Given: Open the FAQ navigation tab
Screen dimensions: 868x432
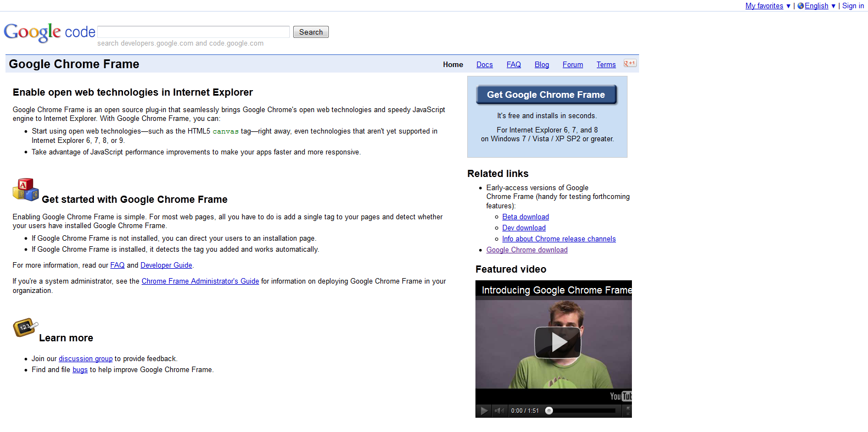Looking at the screenshot, I should (514, 64).
